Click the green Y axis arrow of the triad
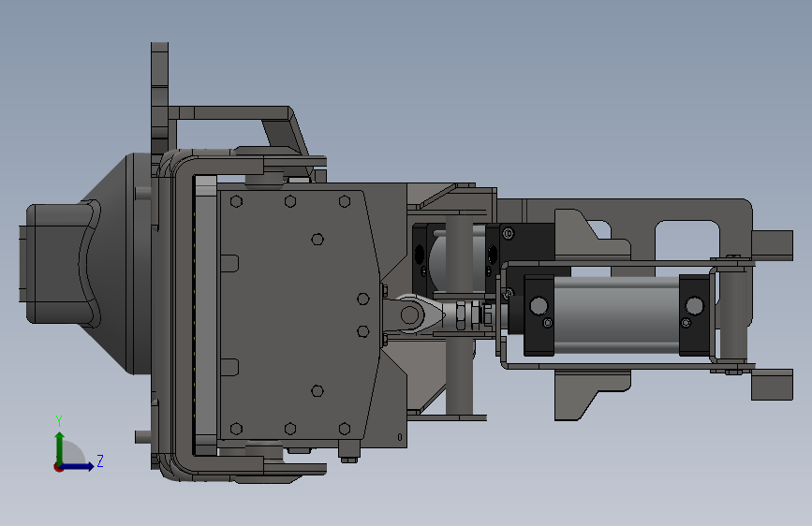Screen dimensions: 812x526 click(x=60, y=446)
